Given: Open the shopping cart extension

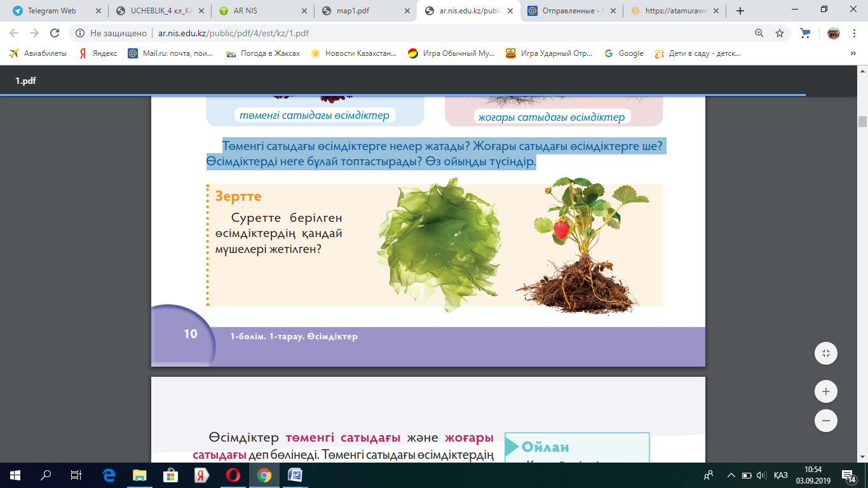Looking at the screenshot, I should [805, 33].
